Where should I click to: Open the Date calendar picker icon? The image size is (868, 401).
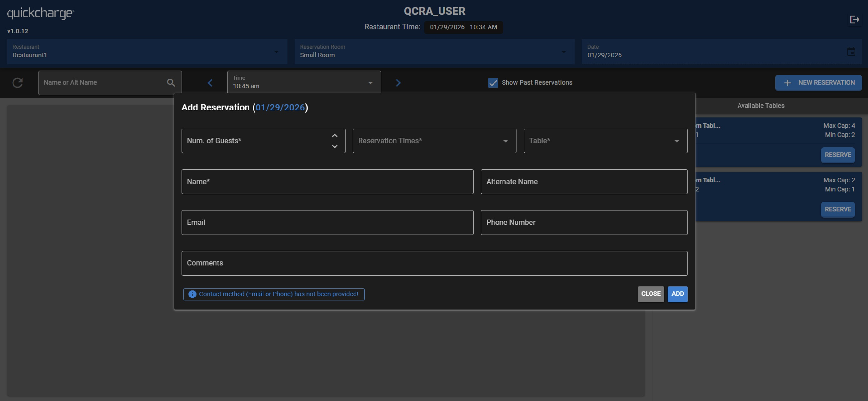851,52
